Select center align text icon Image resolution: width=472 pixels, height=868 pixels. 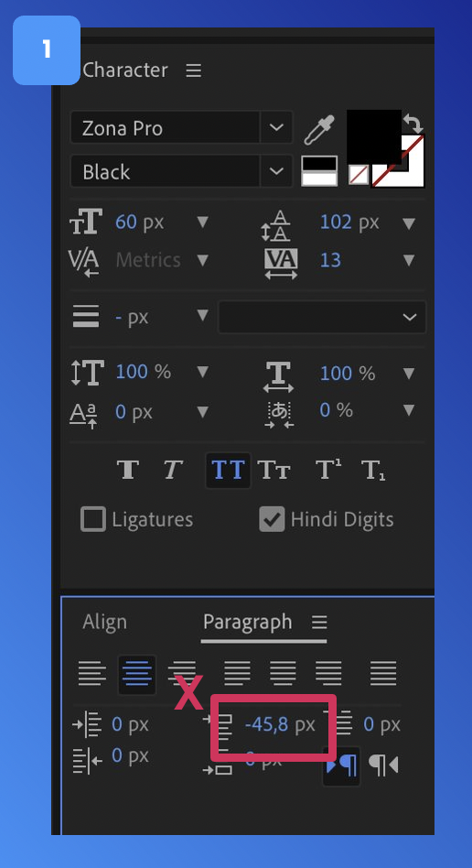click(136, 674)
